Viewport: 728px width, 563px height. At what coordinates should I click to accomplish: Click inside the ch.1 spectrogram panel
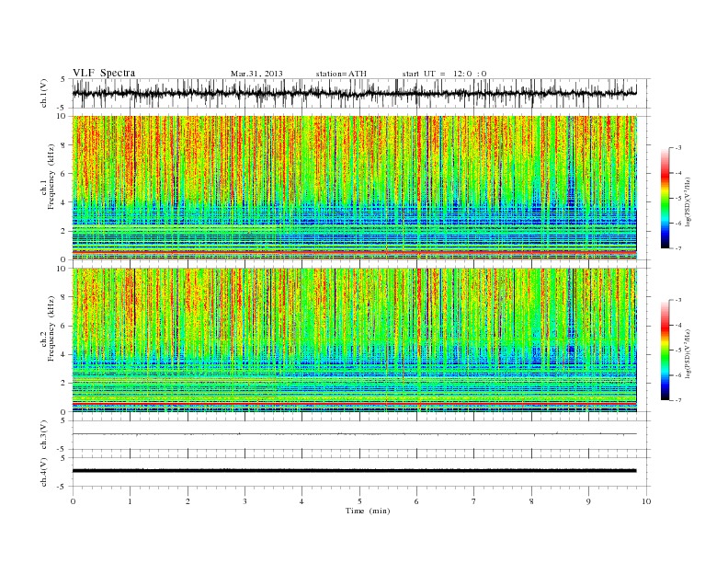coord(354,188)
